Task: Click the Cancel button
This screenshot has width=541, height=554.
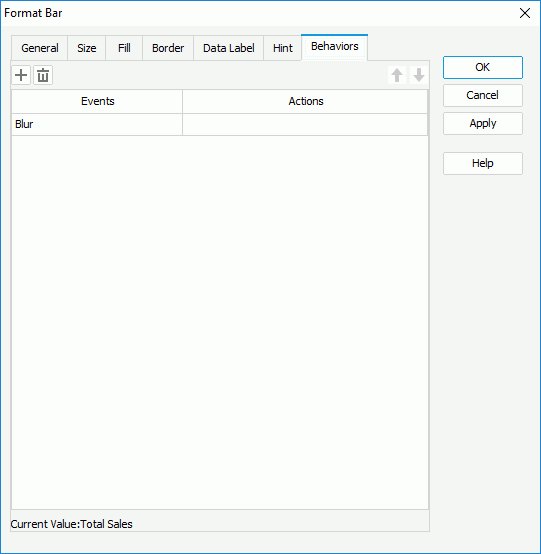Action: click(483, 95)
